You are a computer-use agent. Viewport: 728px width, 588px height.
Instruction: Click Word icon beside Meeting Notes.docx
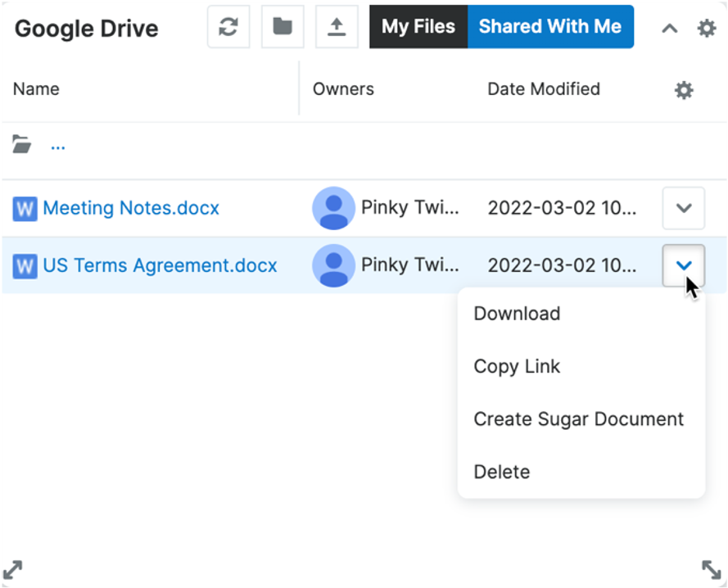pyautogui.click(x=25, y=209)
